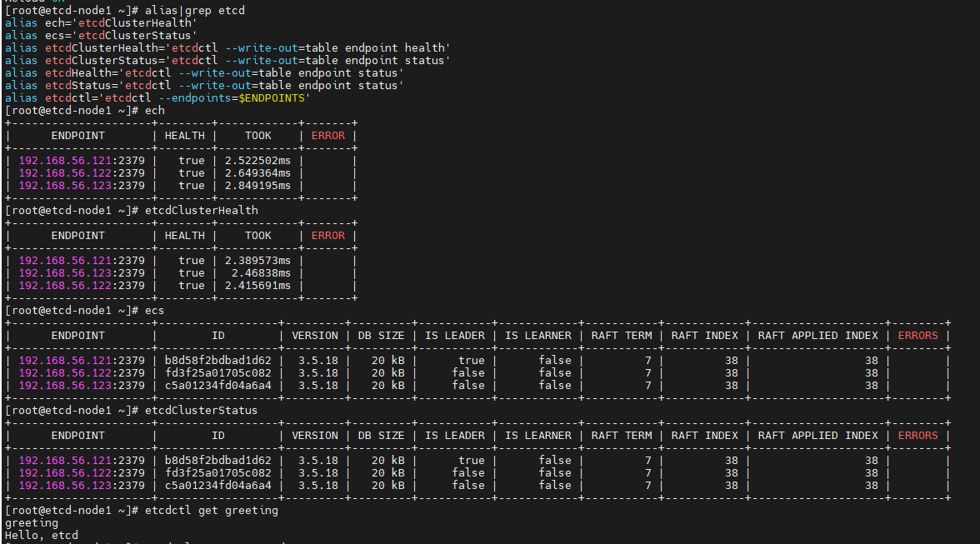Click the typed 'etcdClusterStatus' command at prompt
This screenshot has height=544, width=980.
pyautogui.click(x=202, y=410)
